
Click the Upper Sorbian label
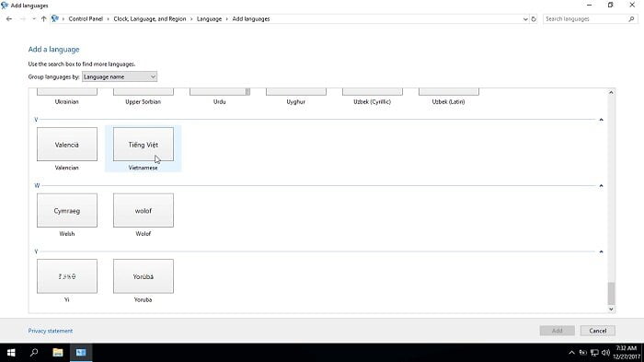[x=143, y=101]
